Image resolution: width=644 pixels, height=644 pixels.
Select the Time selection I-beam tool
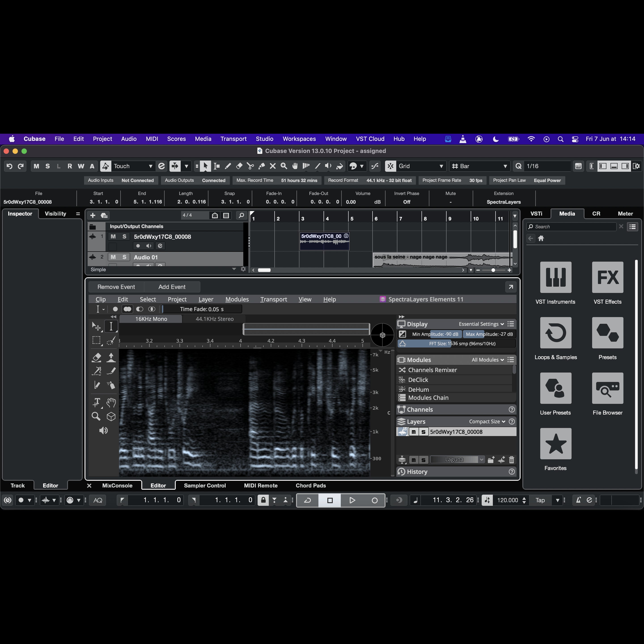pyautogui.click(x=111, y=326)
